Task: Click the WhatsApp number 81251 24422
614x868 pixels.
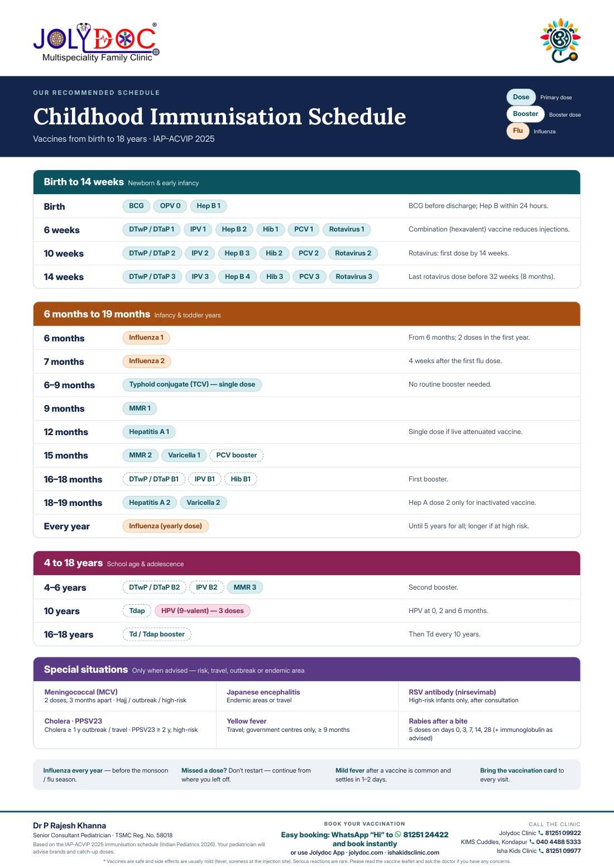Action: 426,835
